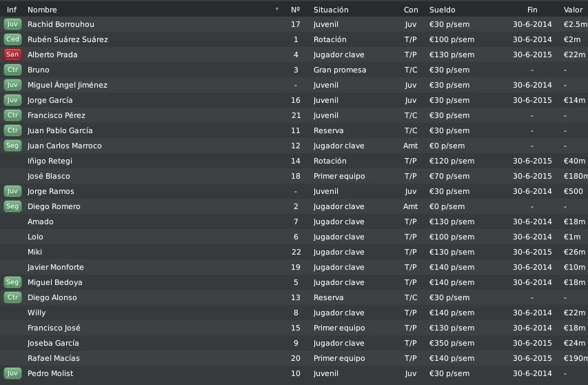Sort by the Situación column header
The width and height of the screenshot is (588, 385).
coord(331,10)
